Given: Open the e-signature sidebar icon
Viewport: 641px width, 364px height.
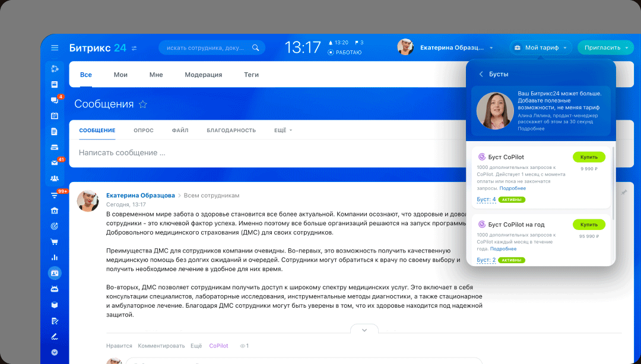Looking at the screenshot, I should coord(55,337).
